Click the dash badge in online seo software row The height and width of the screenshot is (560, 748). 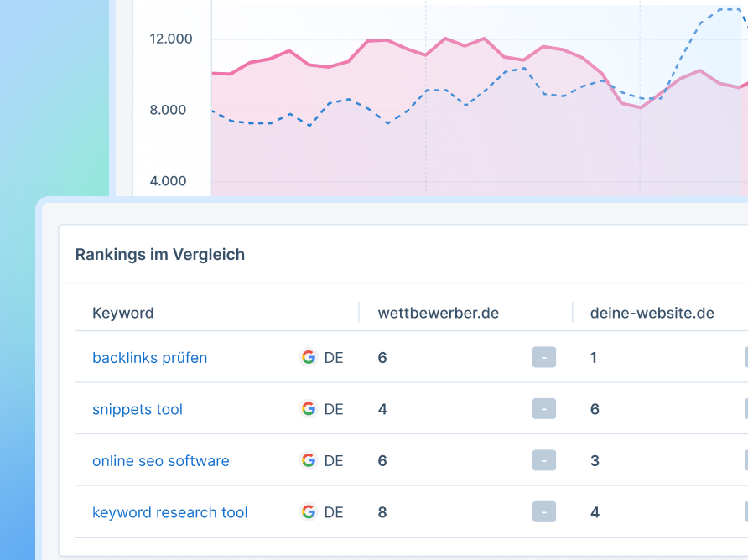pos(544,460)
